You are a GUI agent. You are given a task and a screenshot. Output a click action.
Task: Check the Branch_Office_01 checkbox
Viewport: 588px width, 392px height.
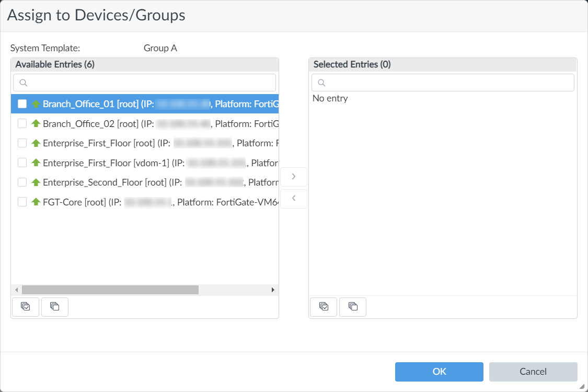click(22, 103)
